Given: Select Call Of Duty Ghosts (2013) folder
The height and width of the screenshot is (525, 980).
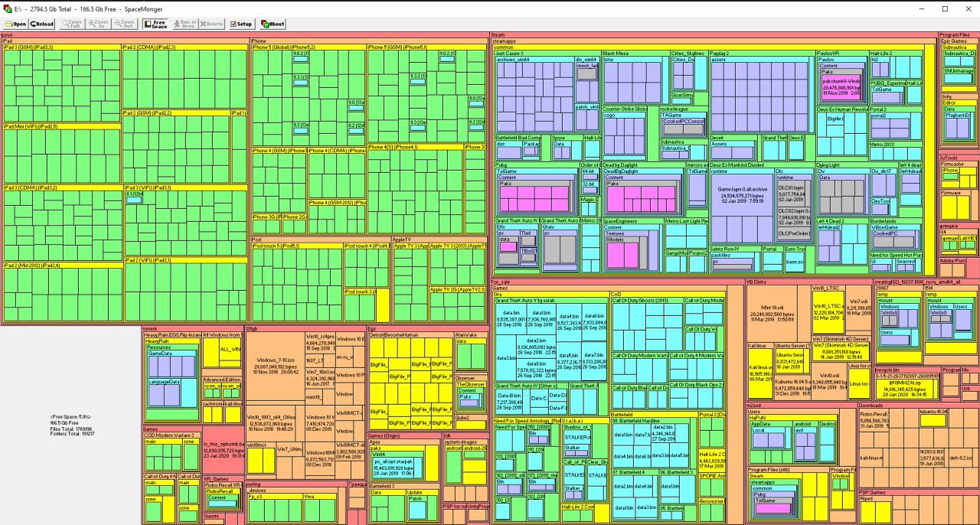Looking at the screenshot, I should [646, 301].
